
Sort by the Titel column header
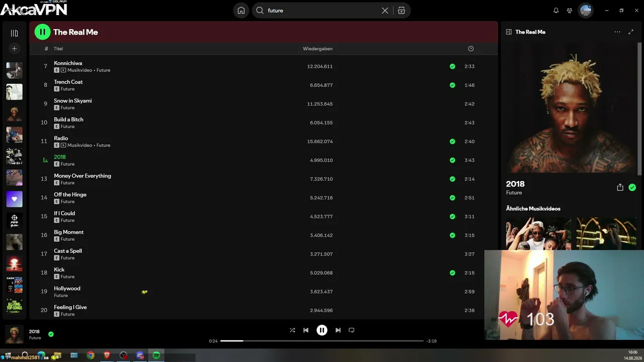[58, 49]
